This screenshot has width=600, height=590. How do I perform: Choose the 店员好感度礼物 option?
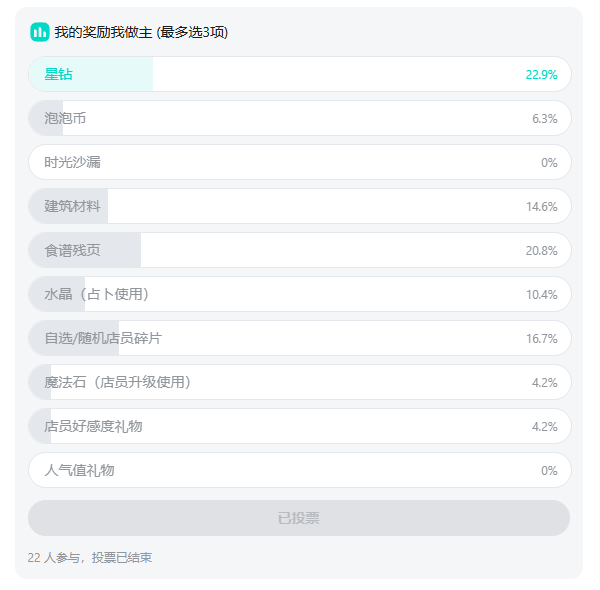coord(300,426)
